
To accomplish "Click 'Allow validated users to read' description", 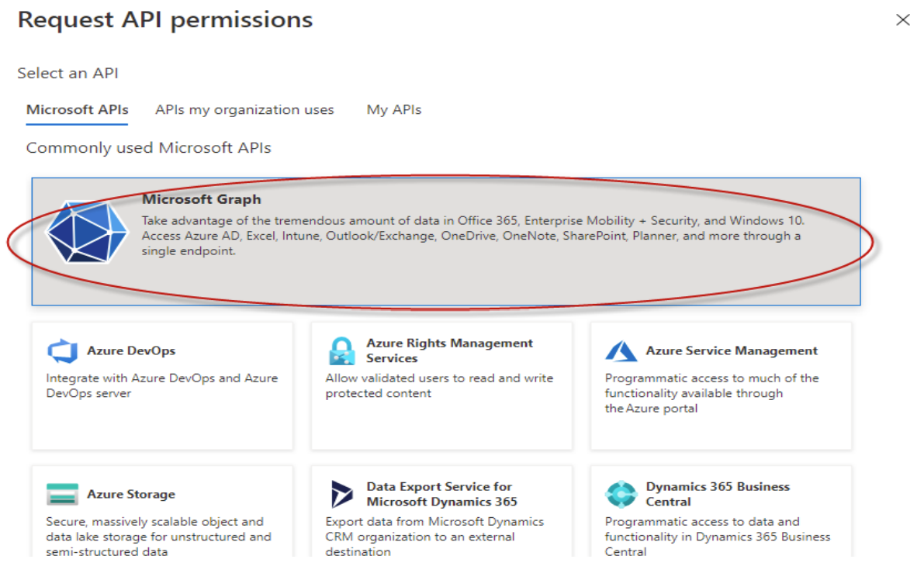I will click(x=440, y=385).
